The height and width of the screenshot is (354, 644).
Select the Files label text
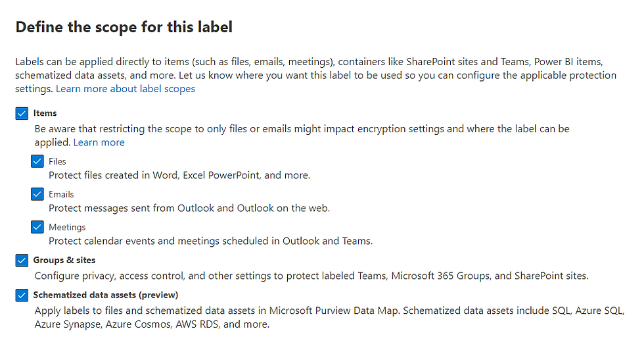click(57, 161)
